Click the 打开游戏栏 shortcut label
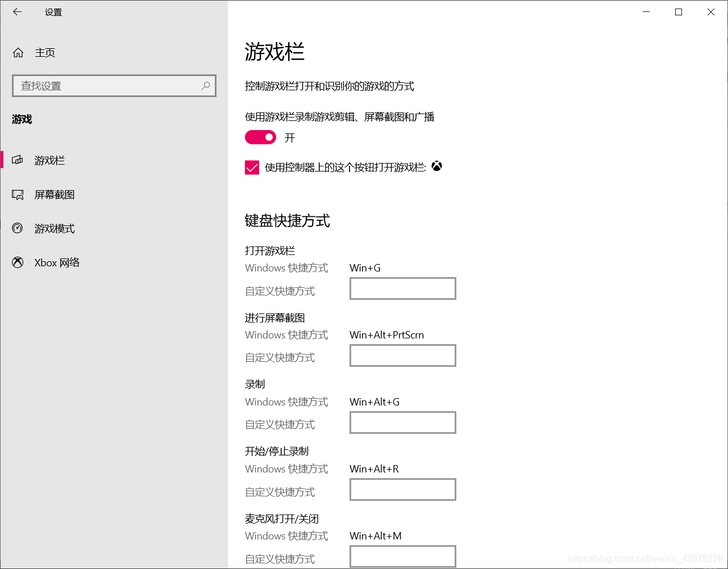This screenshot has height=569, width=728. [270, 250]
